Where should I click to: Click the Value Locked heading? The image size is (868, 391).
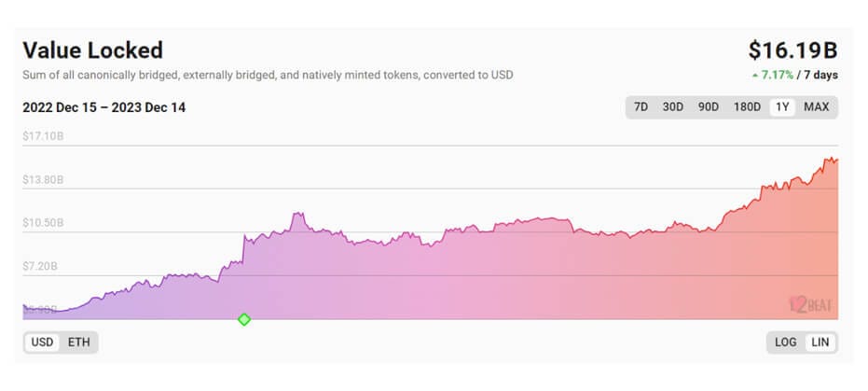coord(92,50)
